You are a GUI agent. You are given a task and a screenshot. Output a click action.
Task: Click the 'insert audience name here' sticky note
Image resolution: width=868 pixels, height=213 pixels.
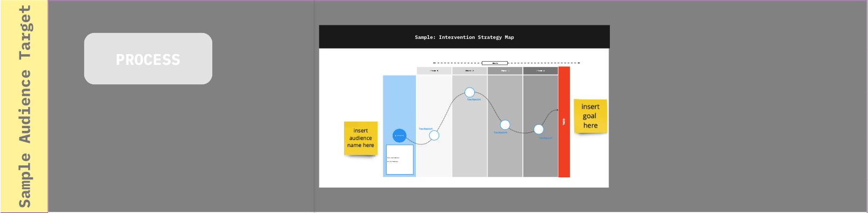tap(361, 138)
